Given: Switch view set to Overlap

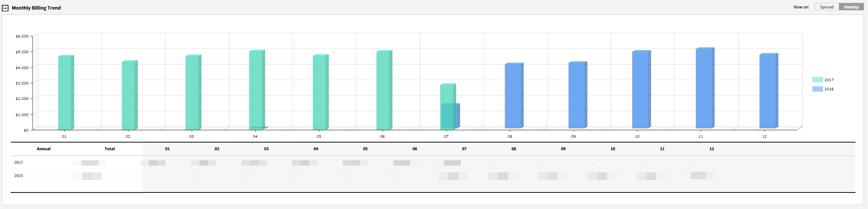Looking at the screenshot, I should coord(851,7).
